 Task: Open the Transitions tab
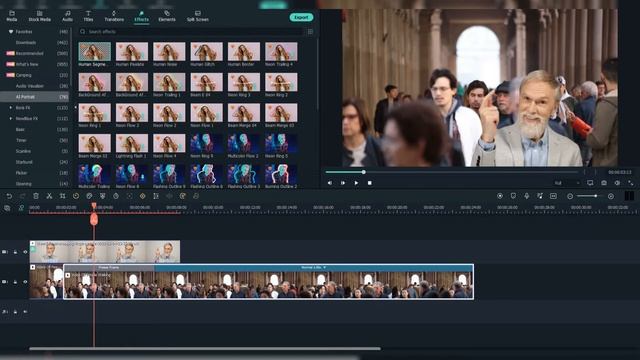pos(114,16)
